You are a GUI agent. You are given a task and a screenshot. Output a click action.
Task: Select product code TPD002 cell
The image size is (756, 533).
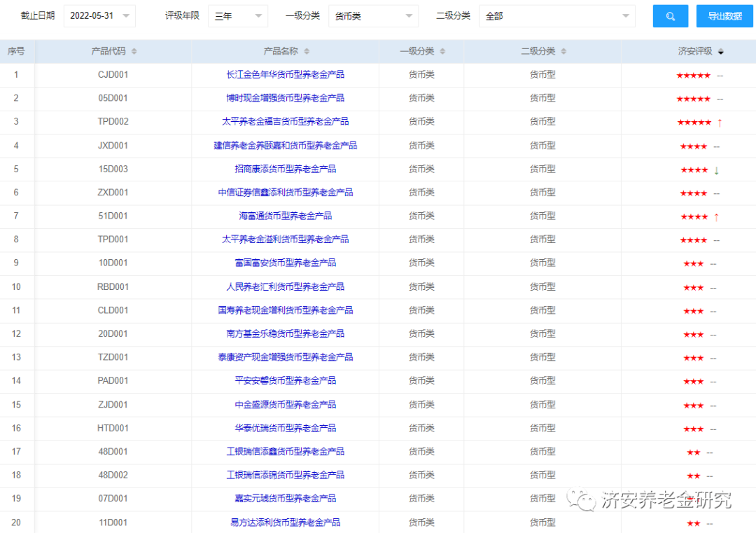[113, 122]
